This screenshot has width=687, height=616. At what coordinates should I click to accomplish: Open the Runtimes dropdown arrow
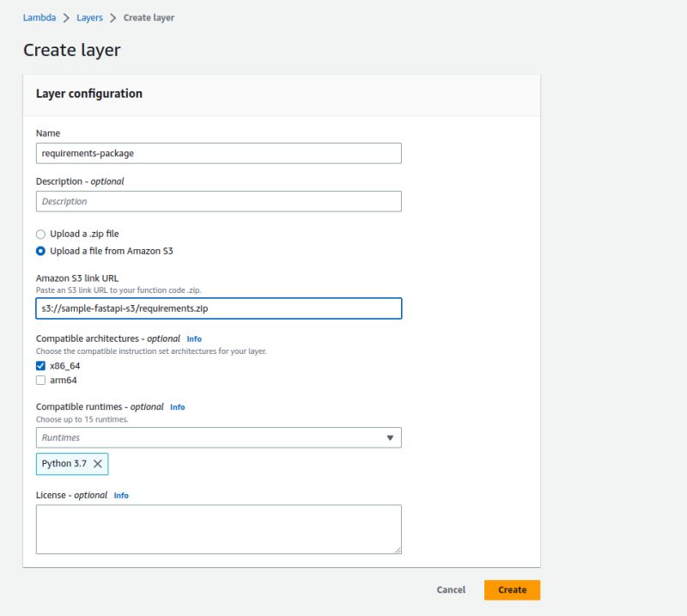click(x=390, y=438)
